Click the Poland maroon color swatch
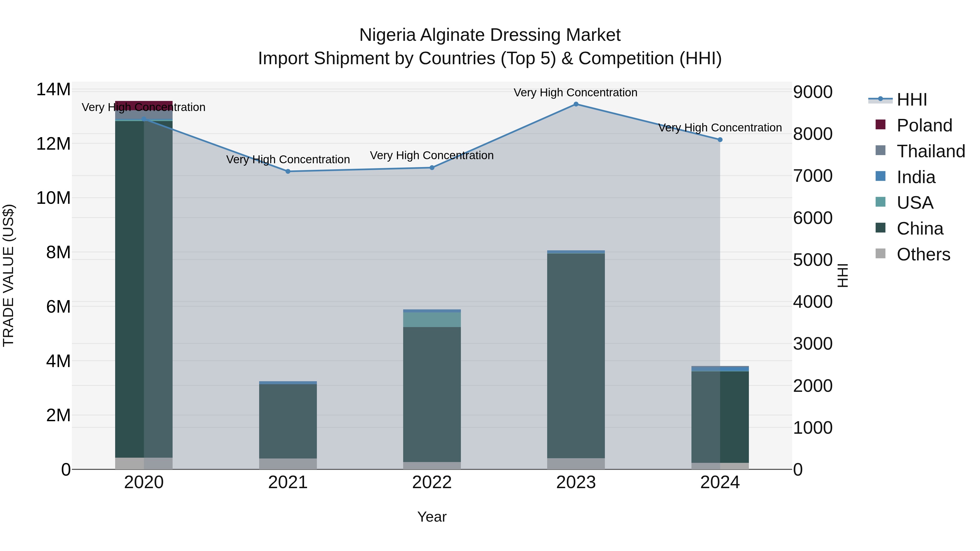 click(x=880, y=124)
